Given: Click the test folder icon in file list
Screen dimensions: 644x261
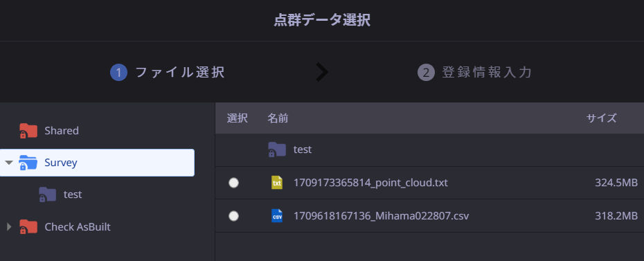Looking at the screenshot, I should tap(277, 150).
